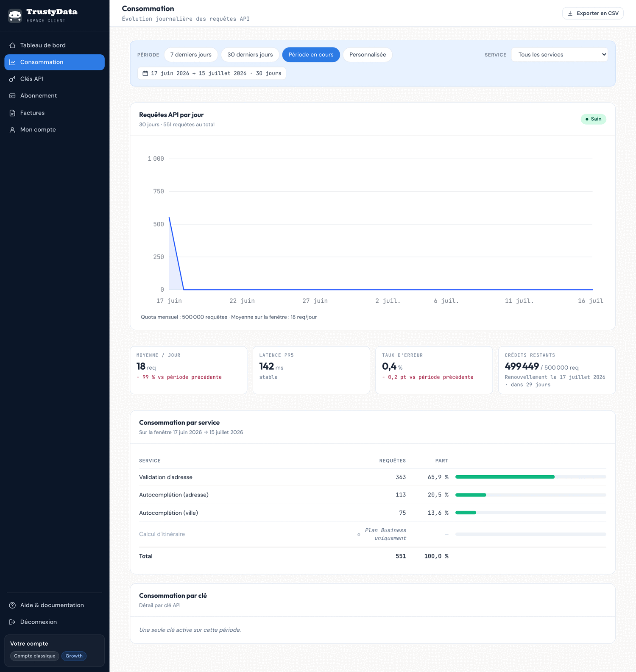Click the Moyenne / Jour stat card
This screenshot has height=672, width=636.
(188, 371)
